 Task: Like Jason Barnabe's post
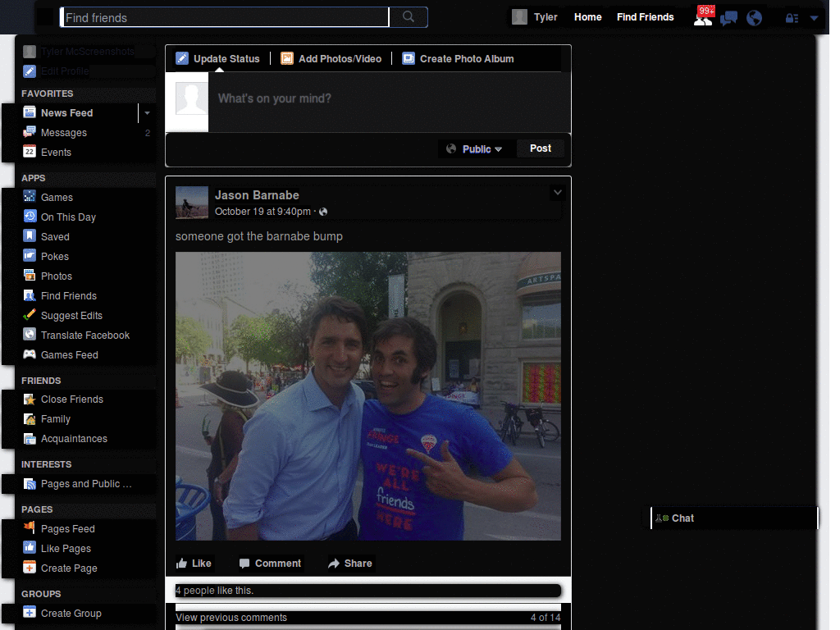pos(194,564)
